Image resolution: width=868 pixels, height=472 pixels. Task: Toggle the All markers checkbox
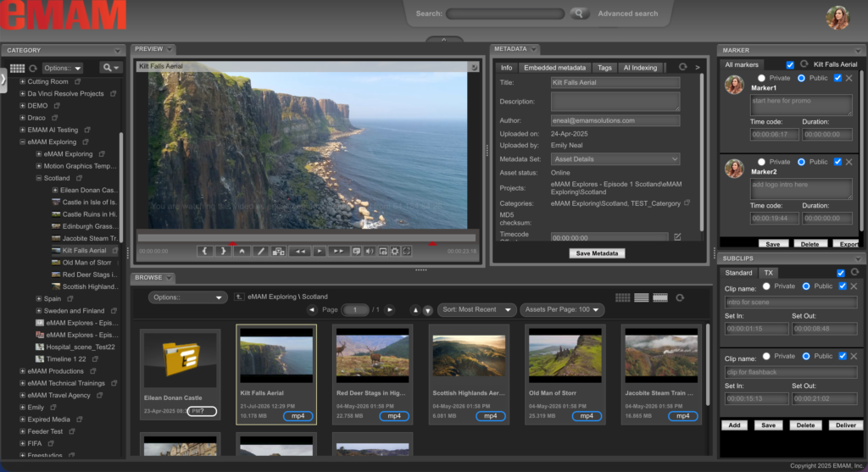pyautogui.click(x=790, y=64)
